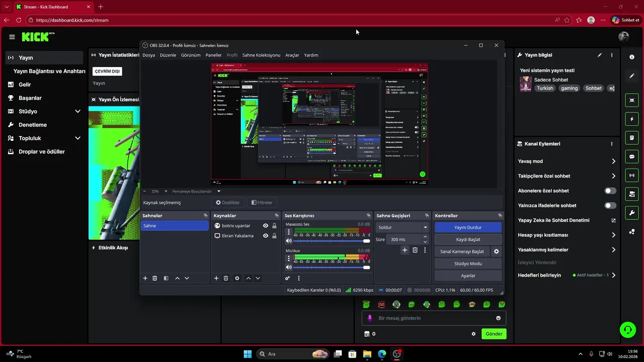Screen dimensions: 644x362
Task: Open chat settings gear near Gönder
Action: click(473, 334)
